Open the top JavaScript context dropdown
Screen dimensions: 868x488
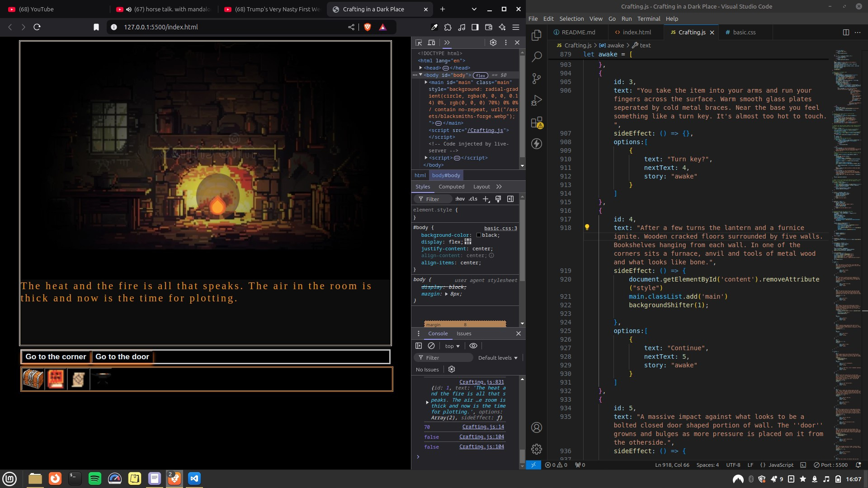pyautogui.click(x=452, y=346)
